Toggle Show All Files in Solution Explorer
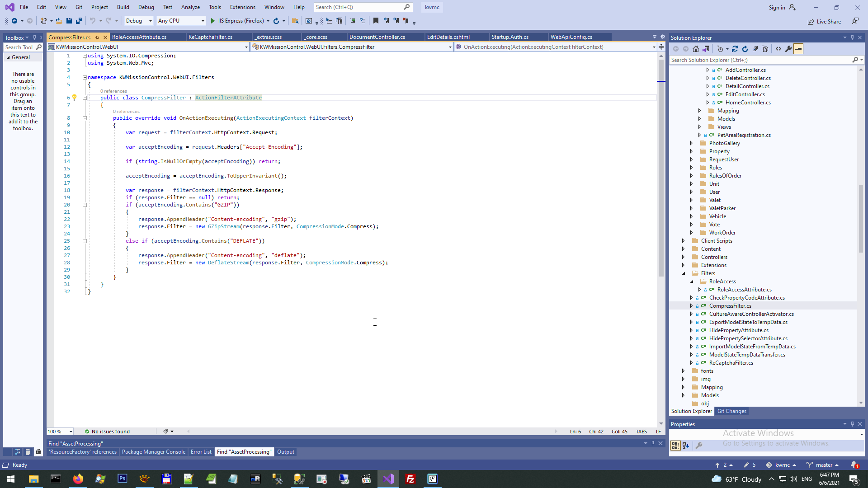Viewport: 868px width, 488px height. (765, 49)
